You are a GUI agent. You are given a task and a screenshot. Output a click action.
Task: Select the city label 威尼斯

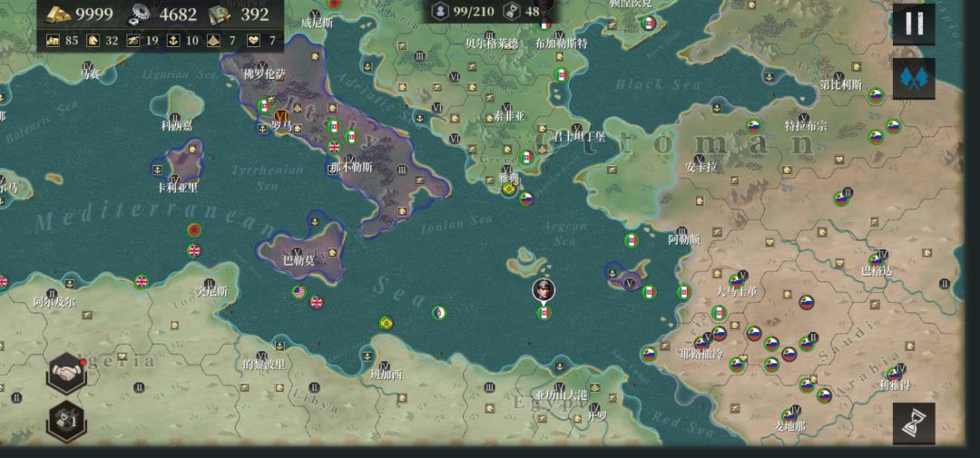point(317,23)
